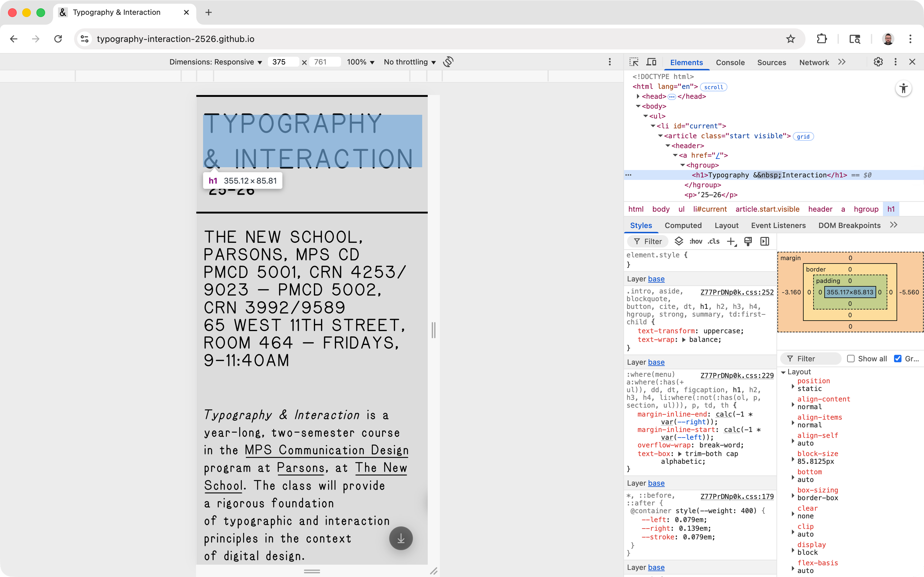The image size is (924, 577).
Task: Toggle element classes with .cls
Action: [713, 241]
